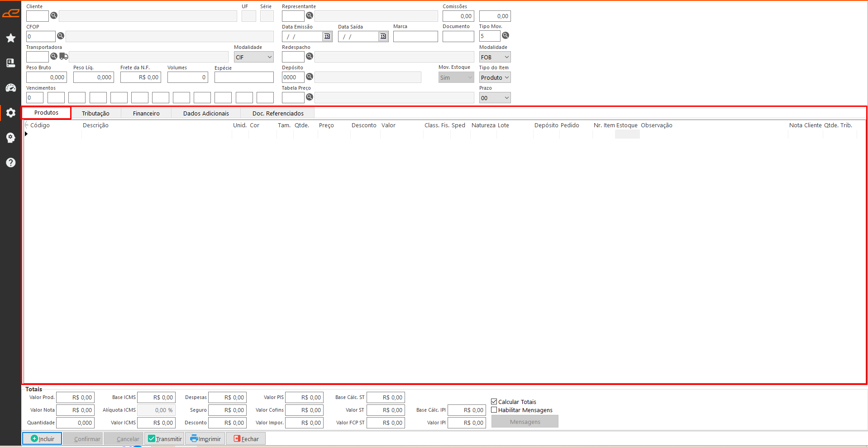
Task: Click the search icon next to Tabela Preço
Action: coord(310,97)
